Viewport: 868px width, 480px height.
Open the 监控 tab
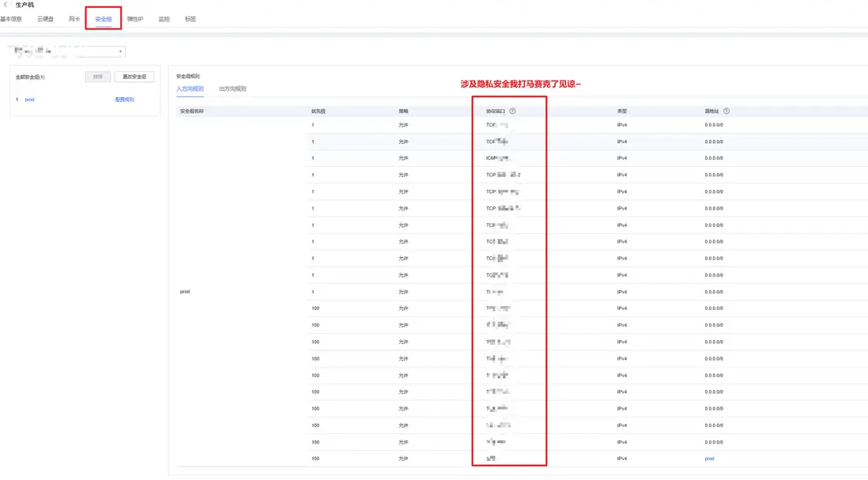click(164, 19)
